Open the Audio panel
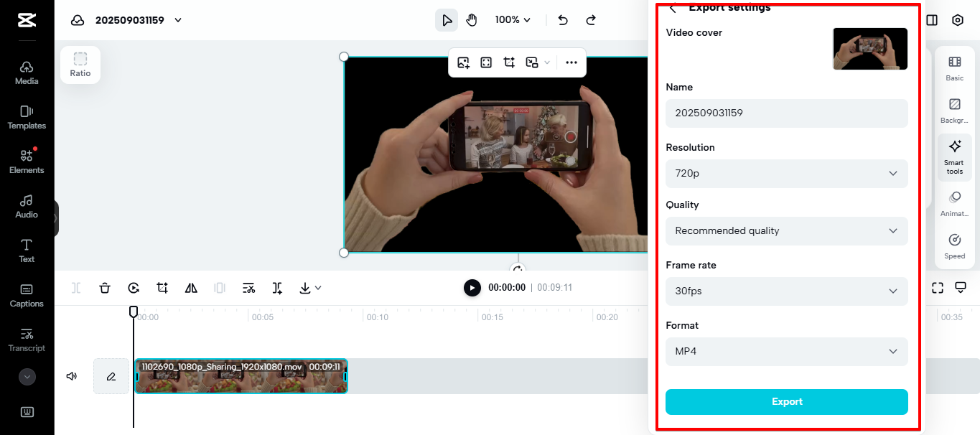Screen dimensions: 980x435 point(27,207)
